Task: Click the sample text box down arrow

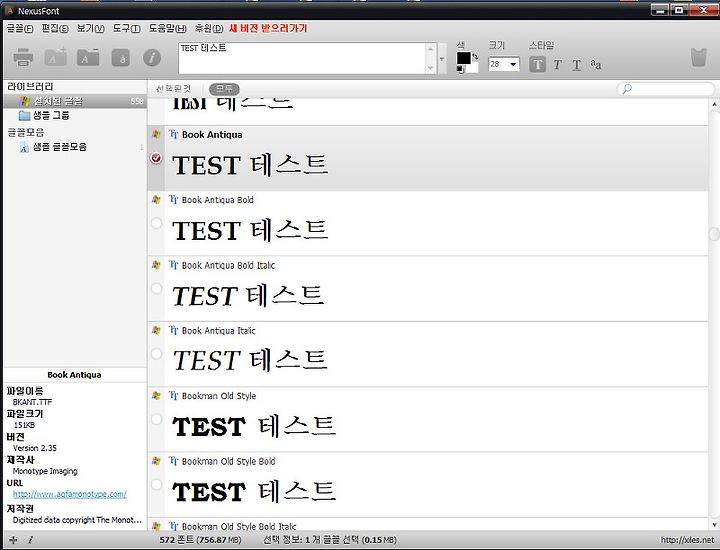Action: coord(430,67)
